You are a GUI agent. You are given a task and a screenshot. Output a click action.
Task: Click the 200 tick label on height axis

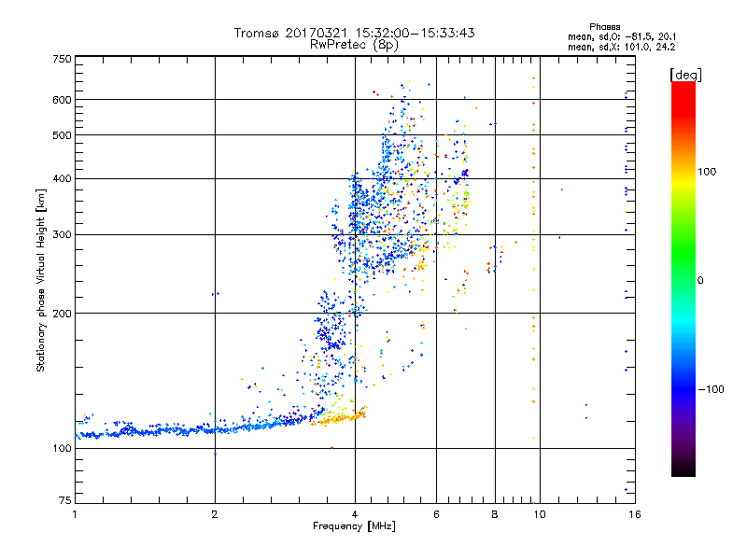62,314
